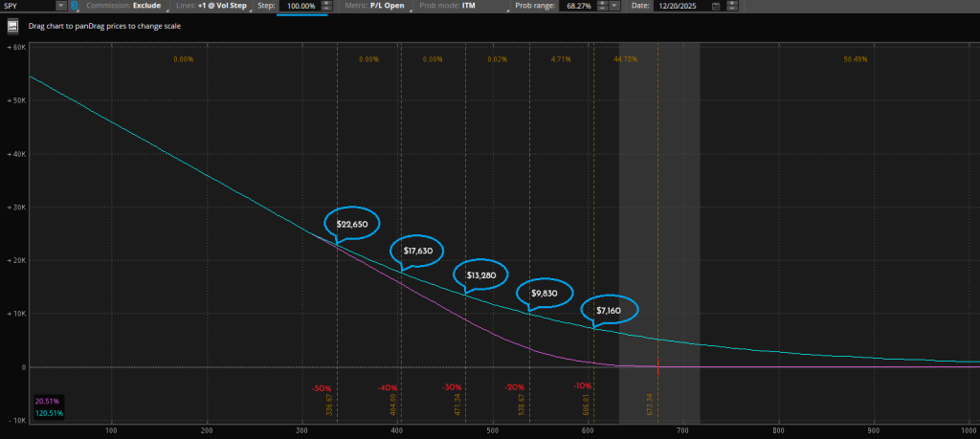The image size is (980, 439).
Task: Click the 4.71% probability label
Action: click(x=561, y=59)
